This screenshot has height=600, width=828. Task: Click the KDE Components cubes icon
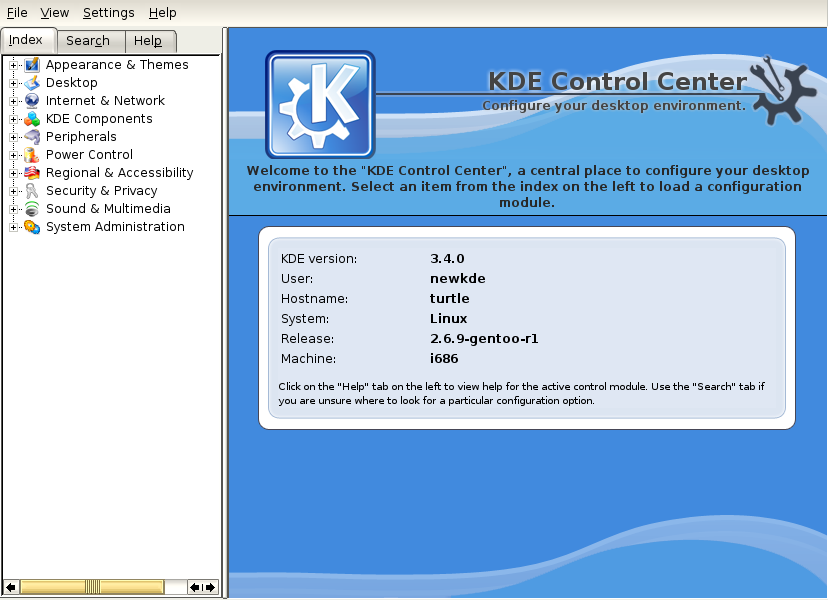pyautogui.click(x=32, y=119)
